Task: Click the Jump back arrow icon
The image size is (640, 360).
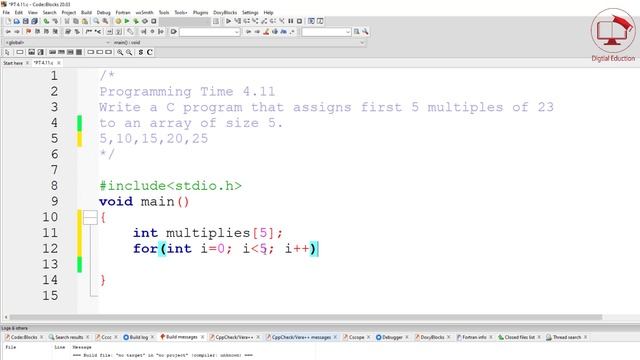Action: 8,31
